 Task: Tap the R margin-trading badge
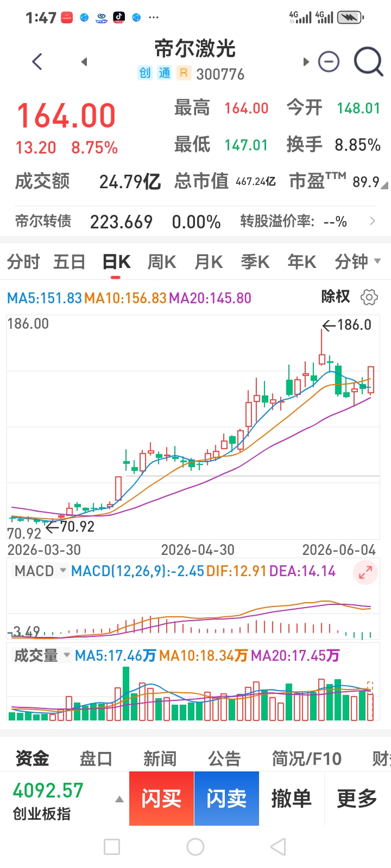tap(184, 73)
